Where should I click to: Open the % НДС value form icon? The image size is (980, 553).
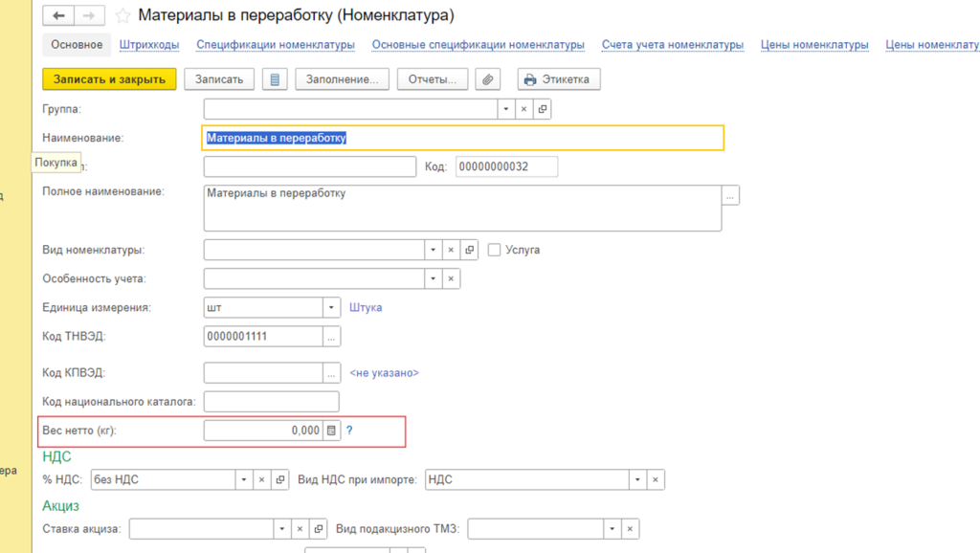tap(280, 479)
